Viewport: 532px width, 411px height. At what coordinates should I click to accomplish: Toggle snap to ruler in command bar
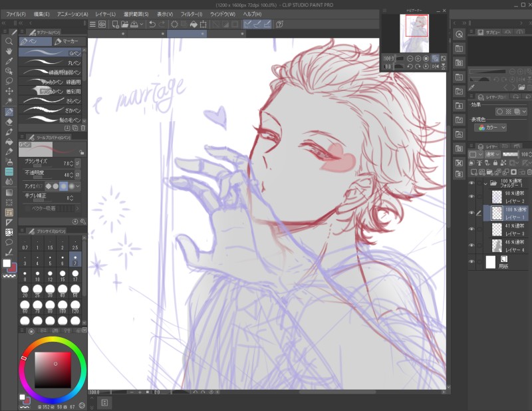tap(247, 24)
